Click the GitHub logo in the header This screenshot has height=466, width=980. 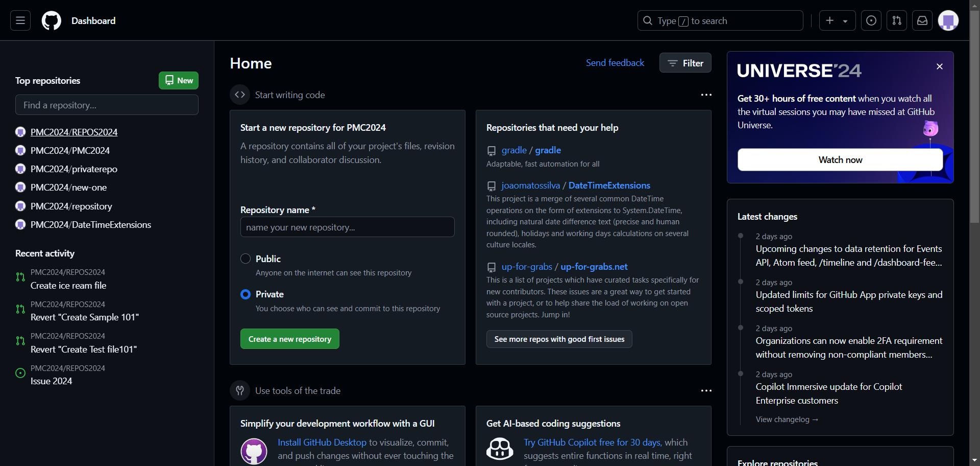pos(51,20)
